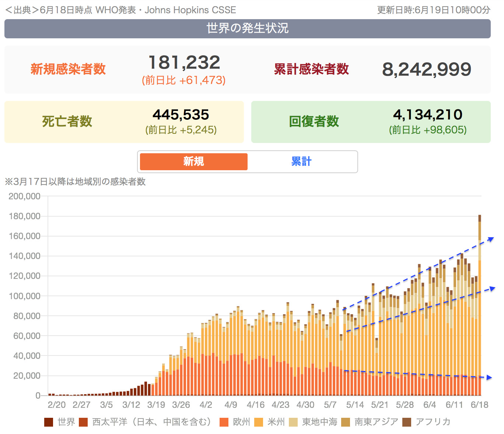The height and width of the screenshot is (434, 504).
Task: Toggle the 東地中海 legend swatch
Action: coord(293,422)
